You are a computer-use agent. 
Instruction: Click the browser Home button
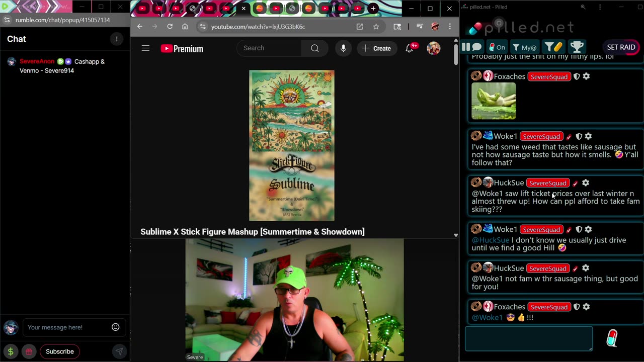click(x=185, y=27)
